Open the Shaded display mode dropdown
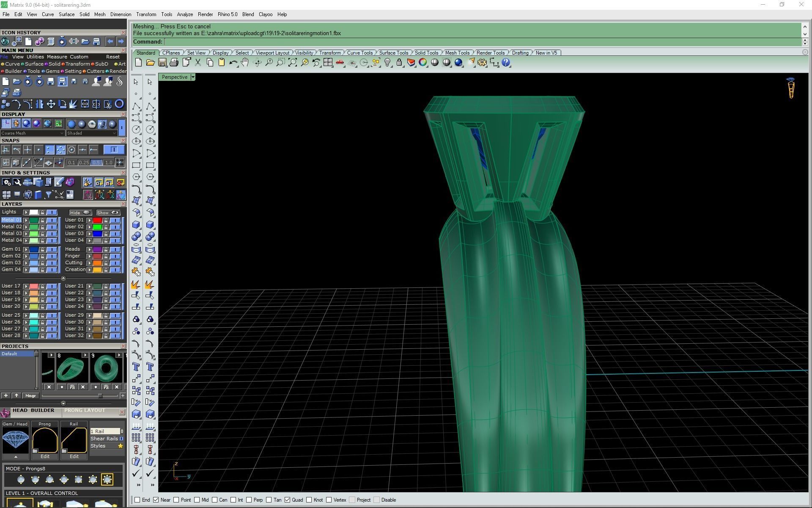This screenshot has height=508, width=812. [91, 133]
